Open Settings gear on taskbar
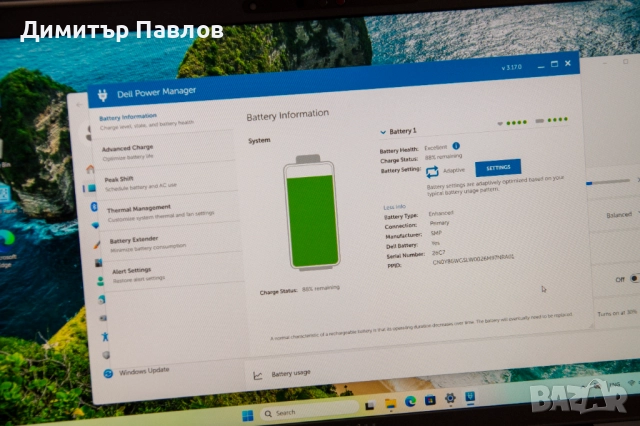The width and height of the screenshot is (640, 426). tap(450, 398)
